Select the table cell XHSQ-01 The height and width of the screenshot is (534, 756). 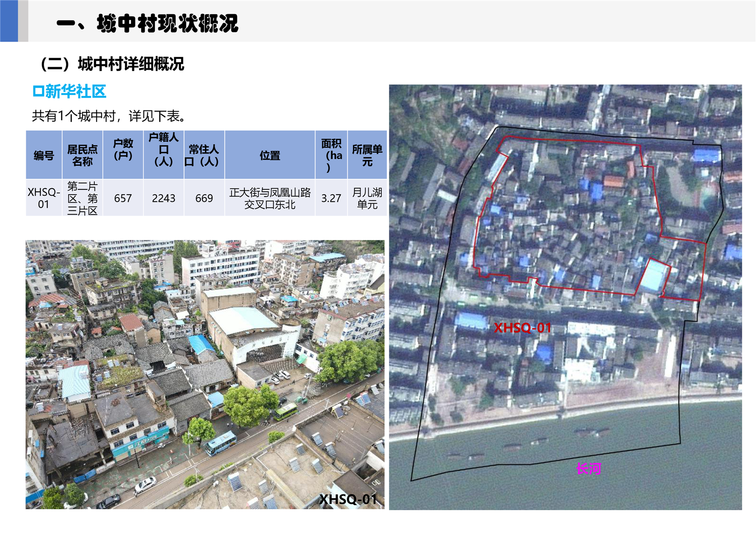coord(44,198)
